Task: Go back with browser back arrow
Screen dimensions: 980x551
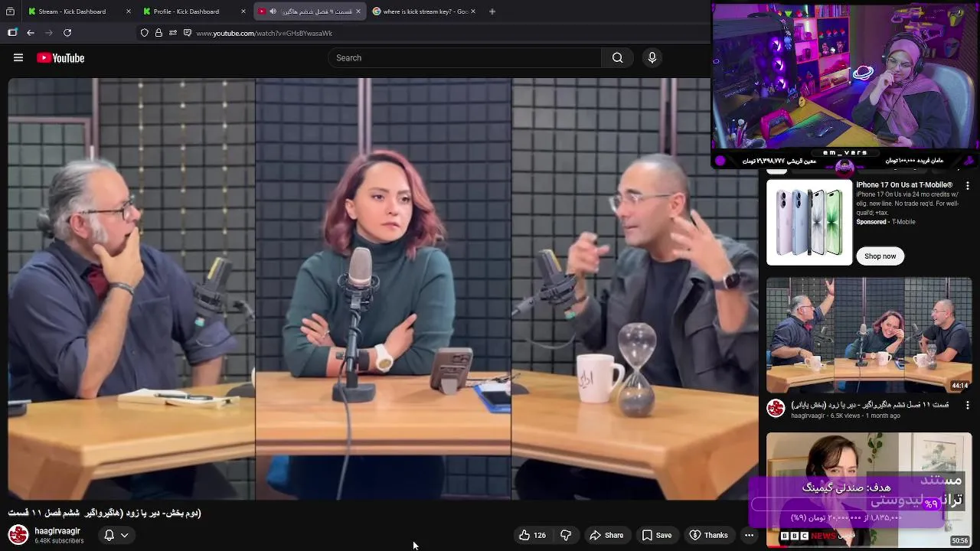Action: [x=31, y=33]
